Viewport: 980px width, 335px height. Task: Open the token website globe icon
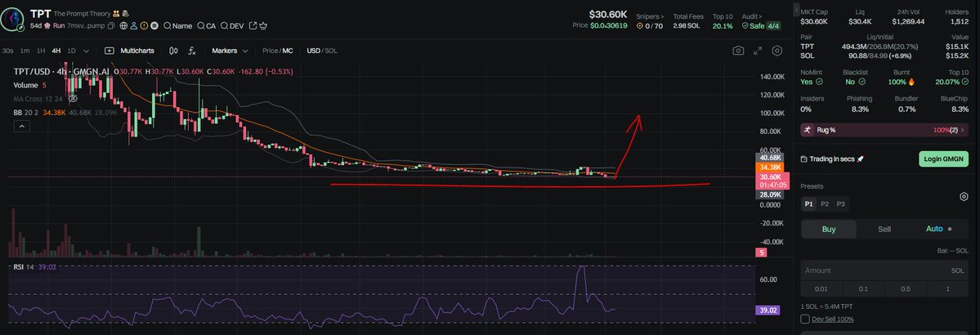[123, 25]
